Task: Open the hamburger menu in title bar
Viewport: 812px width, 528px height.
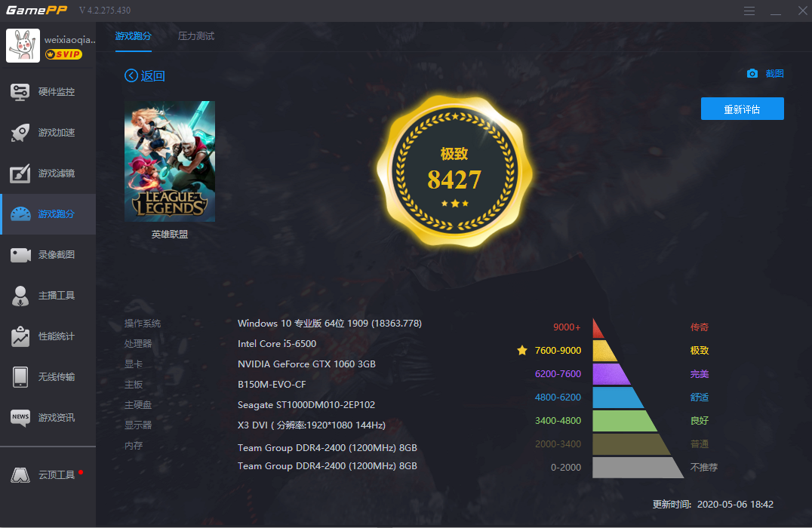Action: [x=749, y=11]
